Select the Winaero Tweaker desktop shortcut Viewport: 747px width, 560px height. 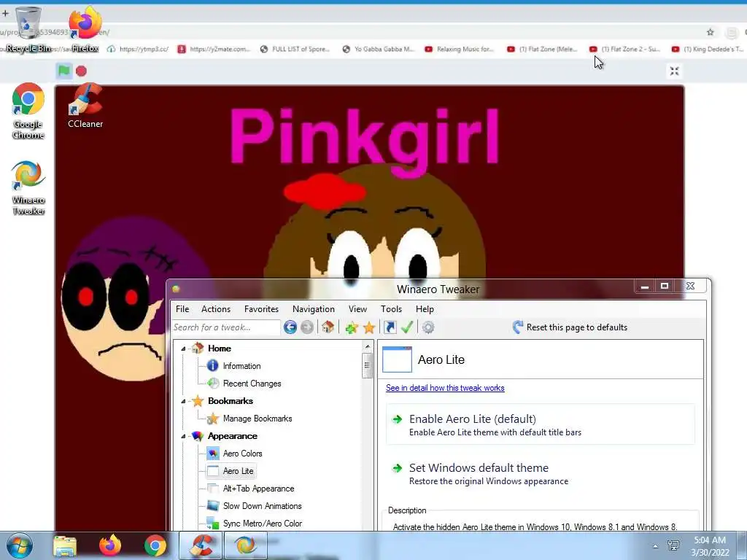[28, 189]
